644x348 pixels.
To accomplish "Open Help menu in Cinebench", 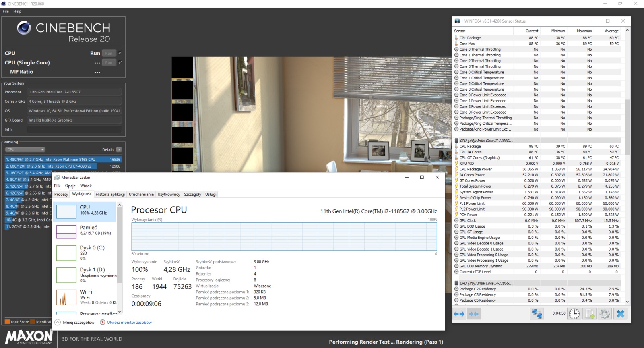I will click(17, 11).
